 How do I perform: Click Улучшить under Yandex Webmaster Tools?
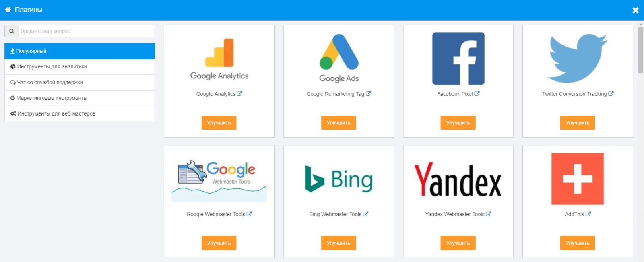click(x=458, y=243)
